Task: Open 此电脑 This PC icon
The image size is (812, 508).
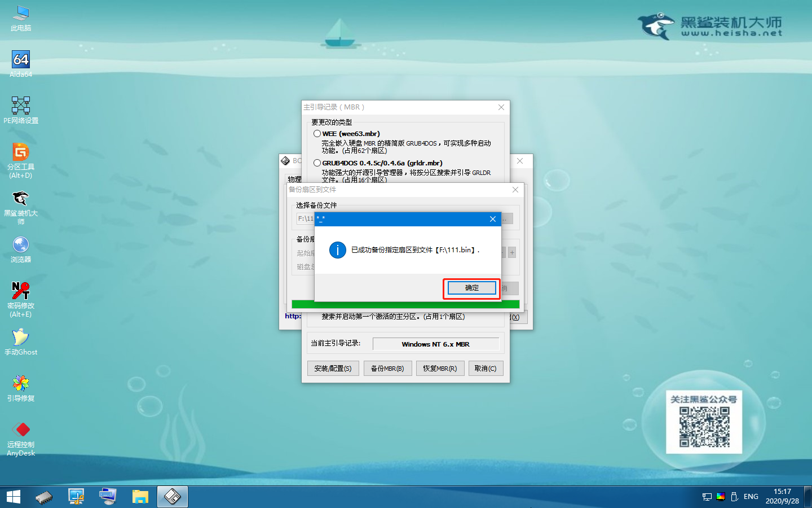Action: 20,14
